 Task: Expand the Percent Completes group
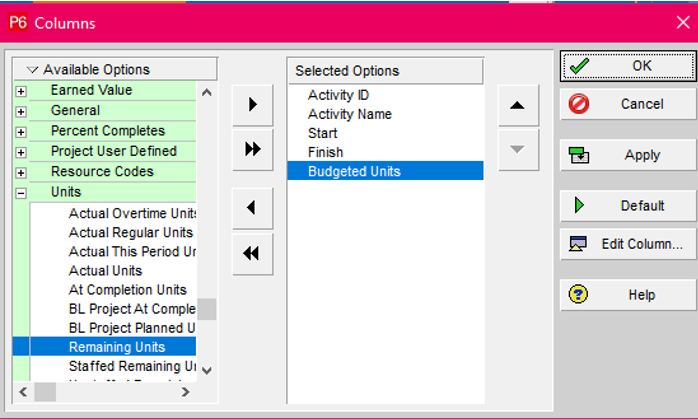[x=21, y=132]
